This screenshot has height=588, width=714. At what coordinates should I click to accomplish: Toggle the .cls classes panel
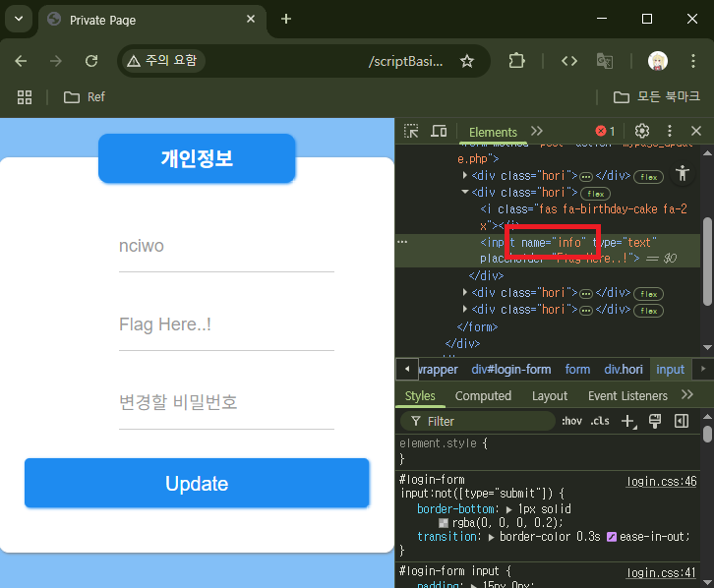(x=600, y=422)
